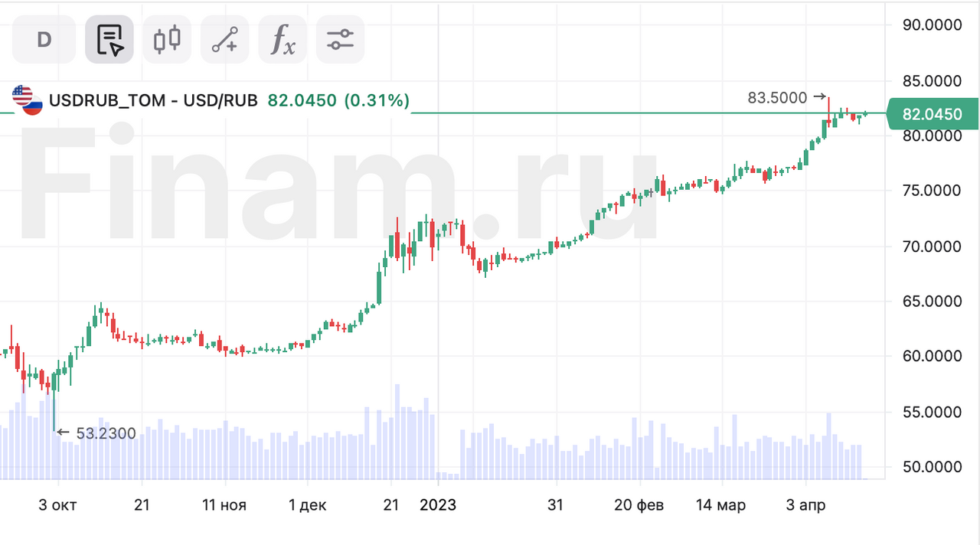Open chart settings sliders icon
Viewport: 980px width, 545px height.
[x=340, y=39]
